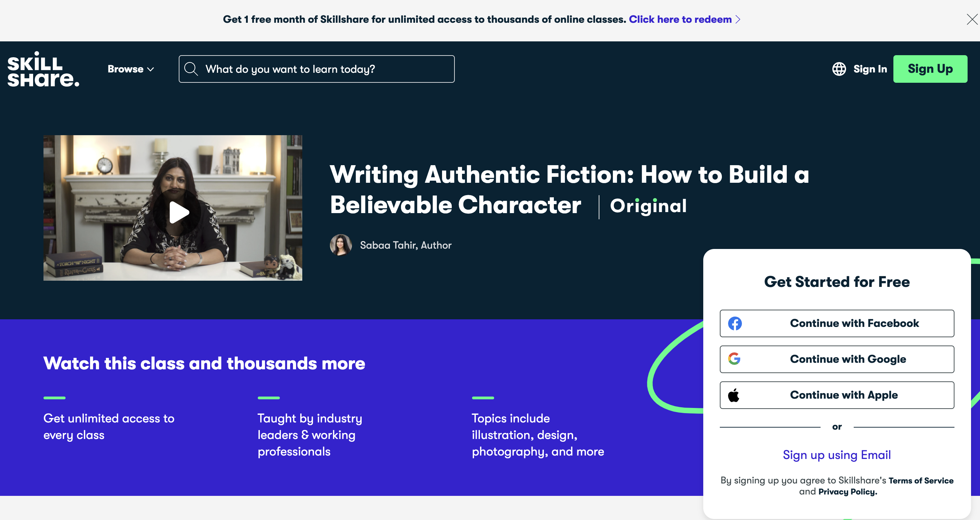Click Sign In button in navbar
Image resolution: width=980 pixels, height=520 pixels.
[x=869, y=69]
